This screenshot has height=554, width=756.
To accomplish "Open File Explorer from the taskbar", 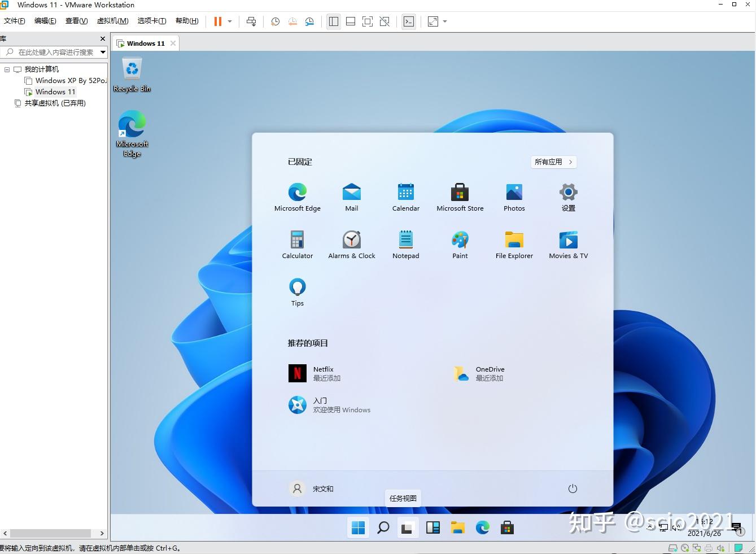I will tap(458, 528).
